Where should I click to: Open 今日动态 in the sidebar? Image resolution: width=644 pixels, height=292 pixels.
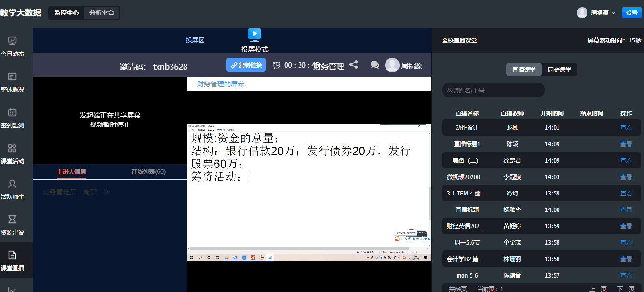coord(13,47)
